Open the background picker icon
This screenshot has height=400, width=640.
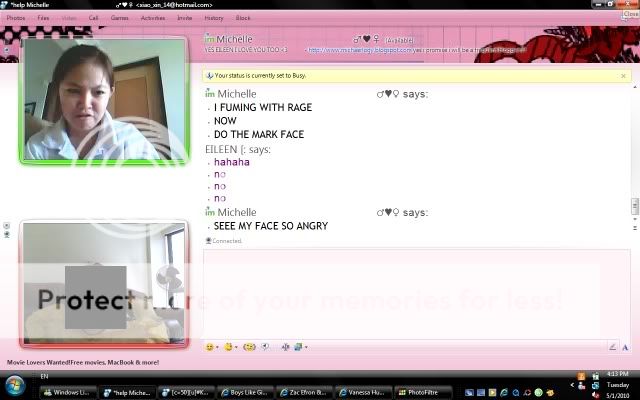pyautogui.click(x=298, y=347)
